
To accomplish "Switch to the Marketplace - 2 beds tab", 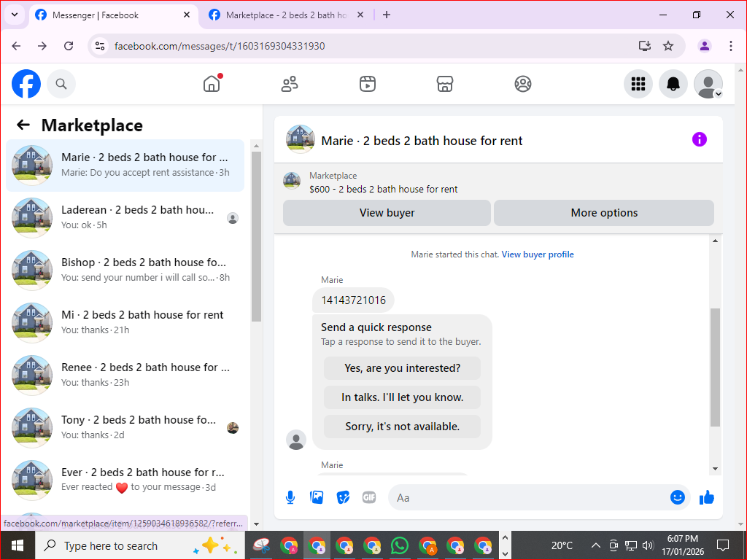I will point(286,15).
